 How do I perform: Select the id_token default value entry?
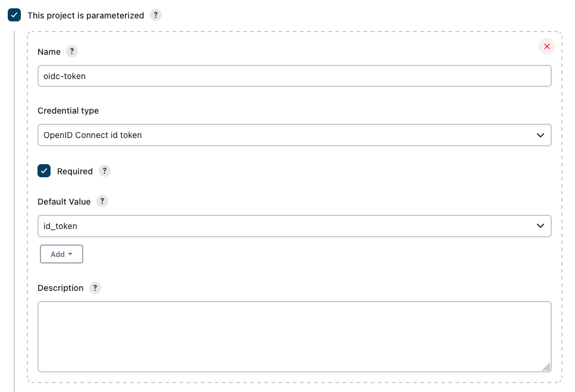tap(295, 226)
